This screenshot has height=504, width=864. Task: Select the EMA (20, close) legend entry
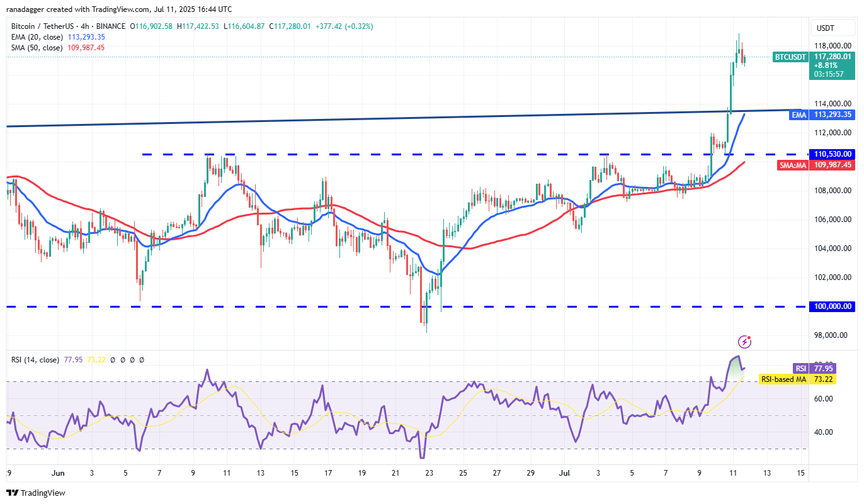[x=36, y=37]
